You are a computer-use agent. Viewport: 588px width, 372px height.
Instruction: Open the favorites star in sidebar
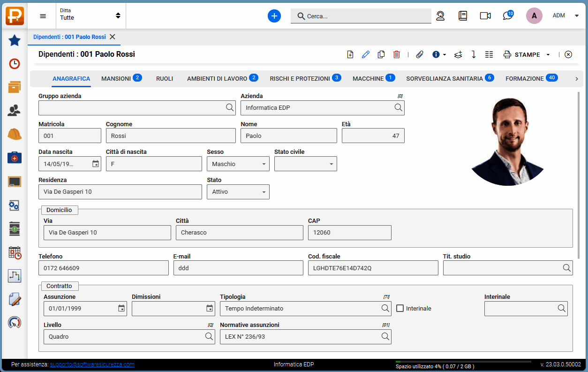[x=15, y=40]
